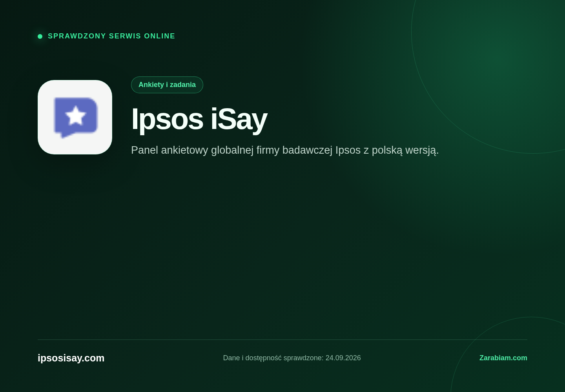The height and width of the screenshot is (392, 565).
Task: Click the Ipsos iSay star logo icon
Action: [x=75, y=117]
